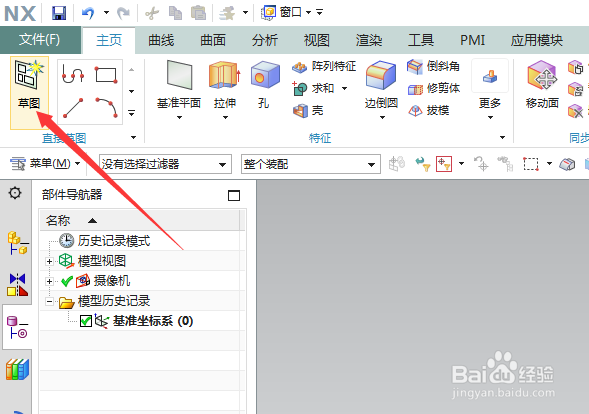
Task: Click the Save icon in quick access toolbar
Action: coord(59,13)
